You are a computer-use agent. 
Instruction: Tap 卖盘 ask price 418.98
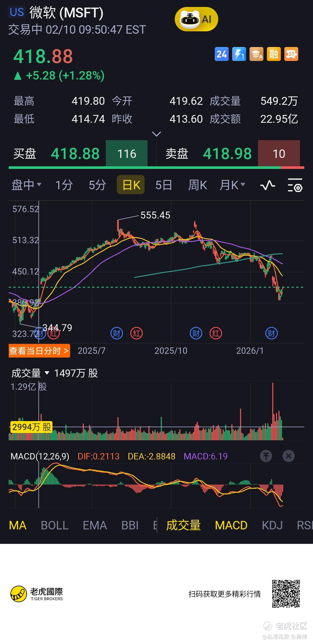[x=227, y=154]
